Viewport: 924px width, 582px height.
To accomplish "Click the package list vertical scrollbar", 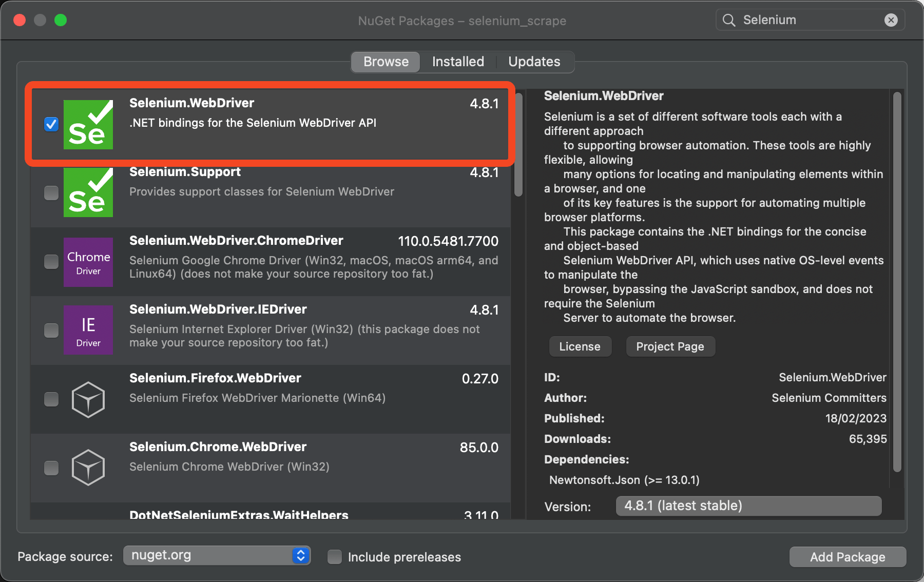I will point(518,145).
